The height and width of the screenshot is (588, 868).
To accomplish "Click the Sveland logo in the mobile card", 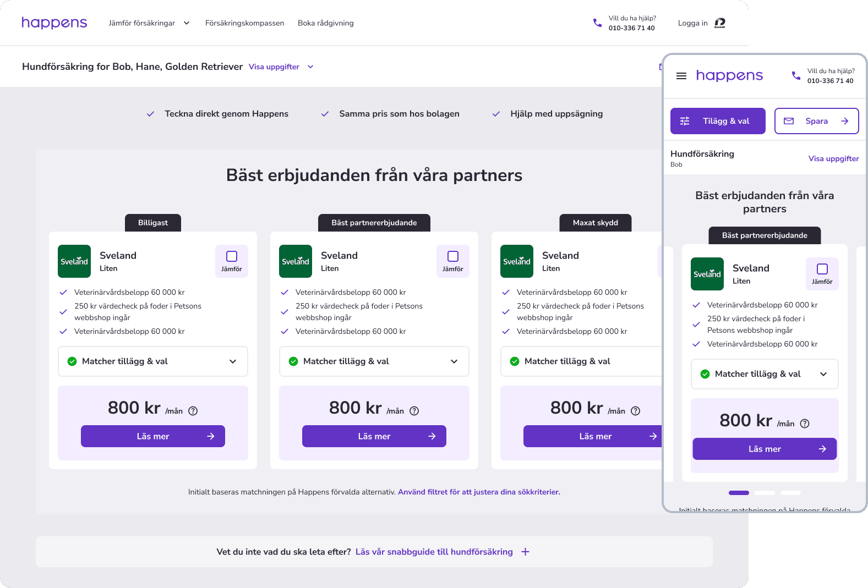I will (707, 274).
